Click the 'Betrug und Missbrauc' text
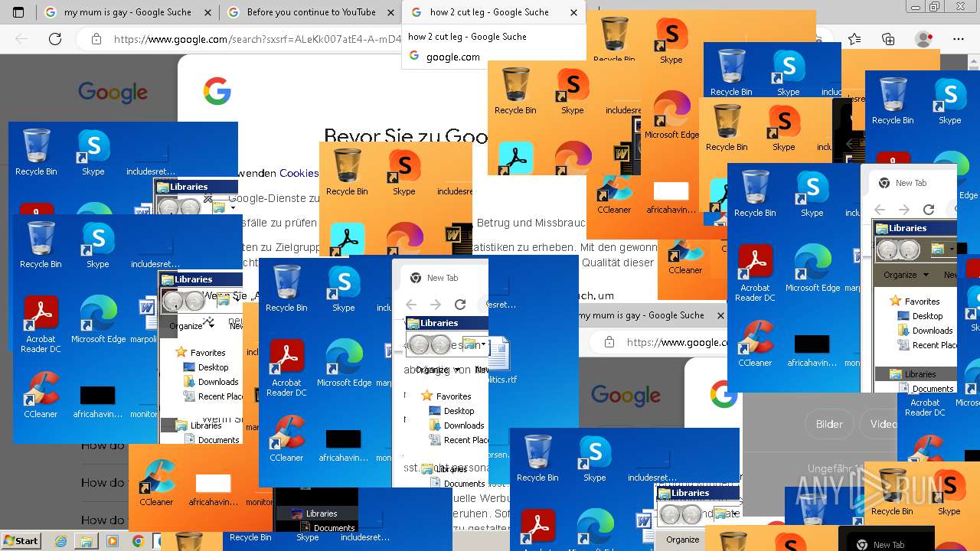Image resolution: width=980 pixels, height=551 pixels. tap(531, 223)
